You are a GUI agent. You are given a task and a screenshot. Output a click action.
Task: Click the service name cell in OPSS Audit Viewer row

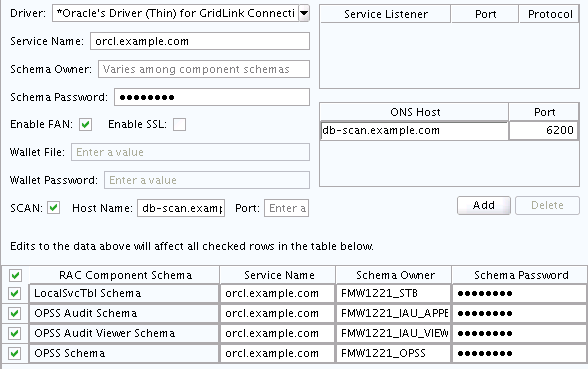pyautogui.click(x=278, y=333)
